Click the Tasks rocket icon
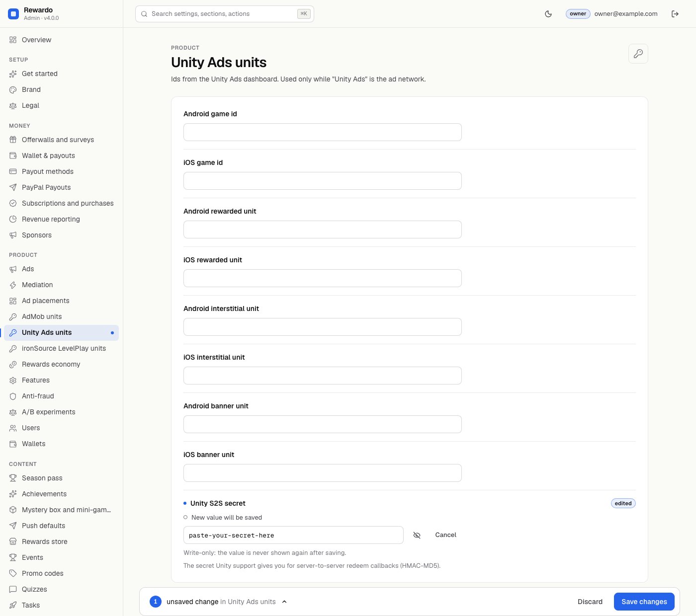The height and width of the screenshot is (616, 696). pyautogui.click(x=13, y=605)
